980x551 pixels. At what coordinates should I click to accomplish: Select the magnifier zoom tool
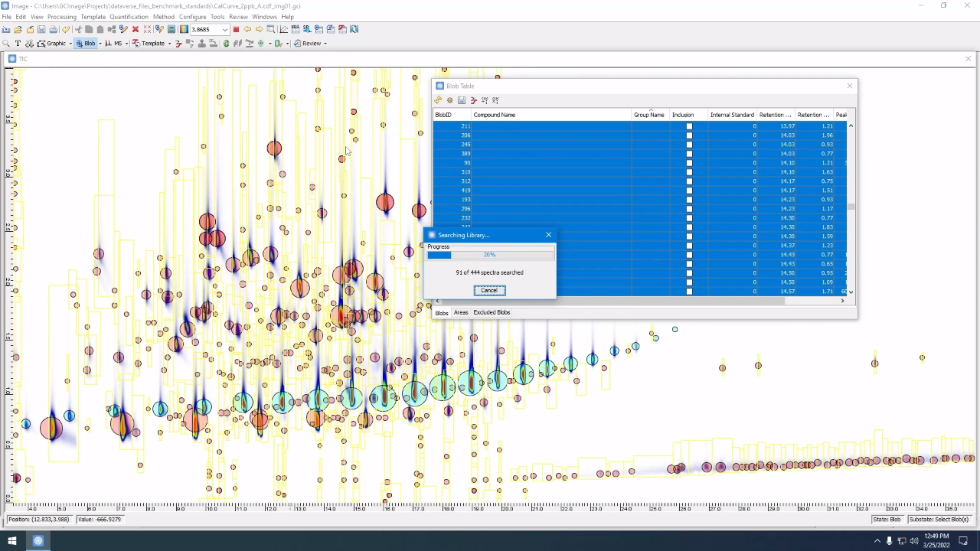point(6,44)
